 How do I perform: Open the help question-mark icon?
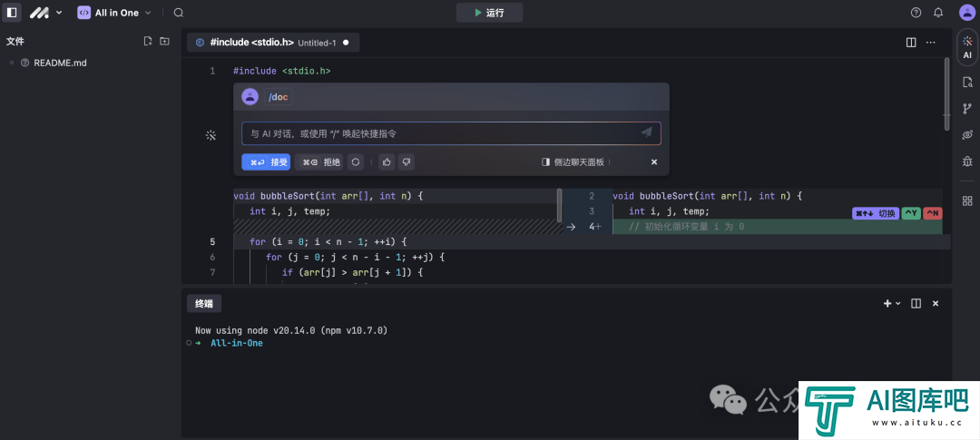click(x=916, y=13)
